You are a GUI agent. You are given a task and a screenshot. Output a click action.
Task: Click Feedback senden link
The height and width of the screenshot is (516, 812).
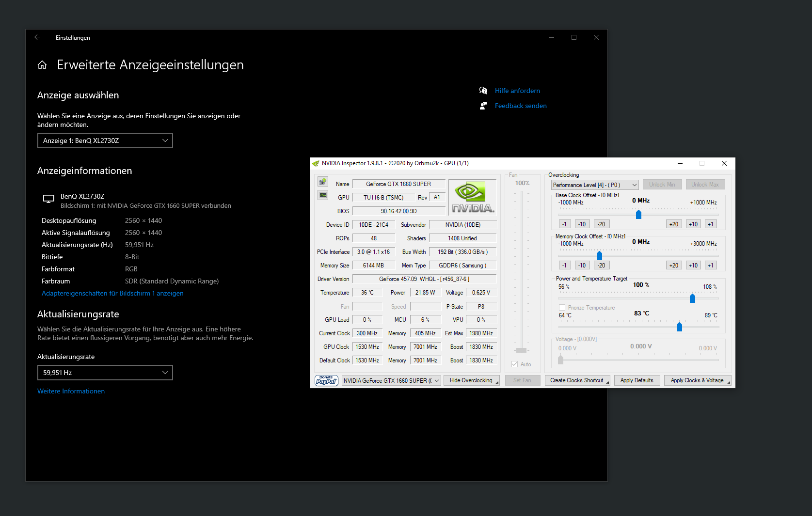pyautogui.click(x=521, y=106)
